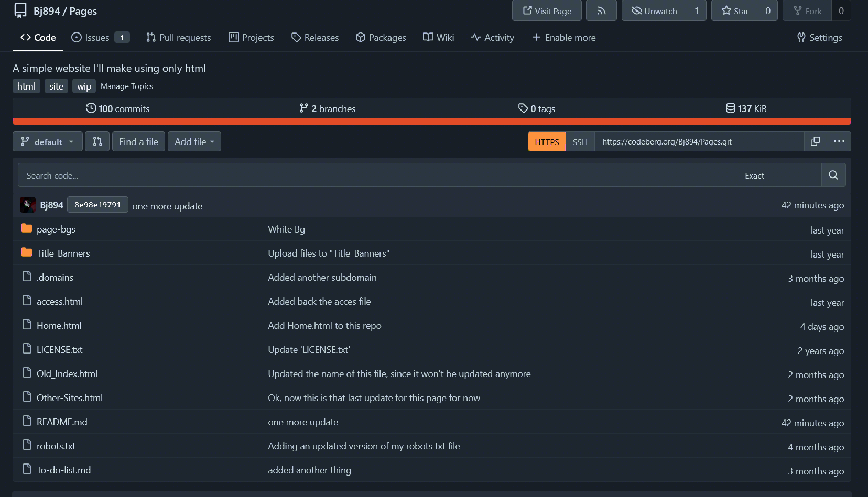Viewport: 868px width, 497px height.
Task: Click the repository size database icon
Action: [730, 108]
